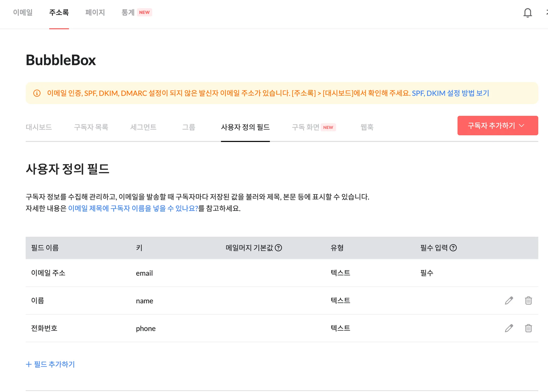Click help icon next to 메일머지 기본값
This screenshot has height=392, width=548.
(278, 248)
